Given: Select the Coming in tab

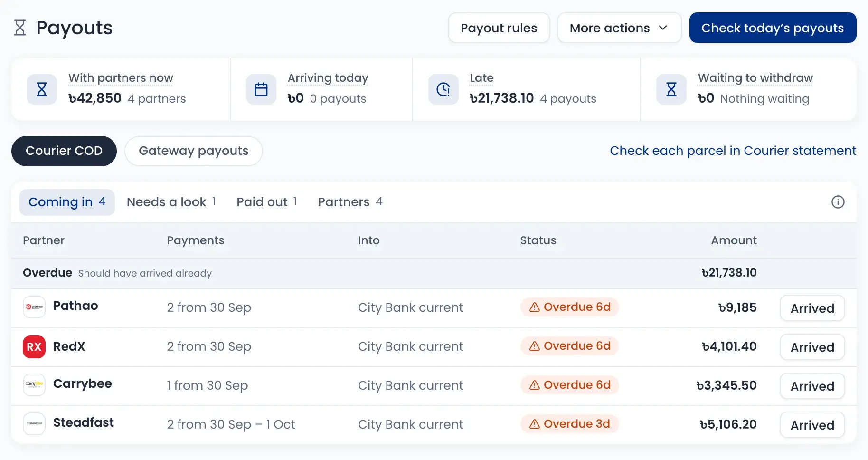Looking at the screenshot, I should click(x=67, y=202).
